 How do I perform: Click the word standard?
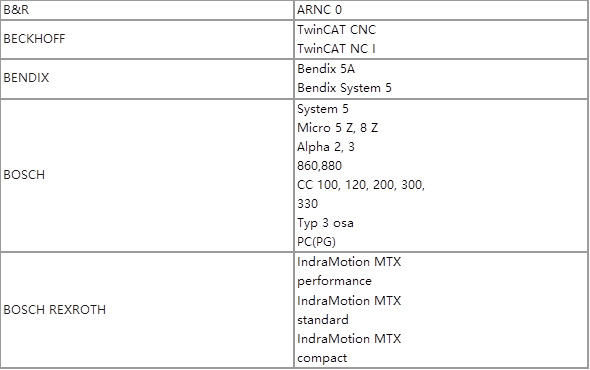(323, 320)
